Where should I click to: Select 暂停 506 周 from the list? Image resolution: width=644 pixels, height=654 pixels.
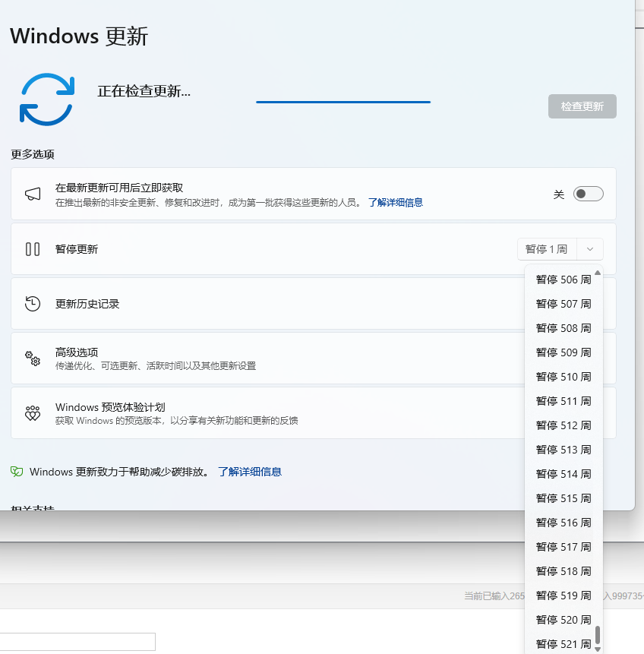[x=563, y=280]
